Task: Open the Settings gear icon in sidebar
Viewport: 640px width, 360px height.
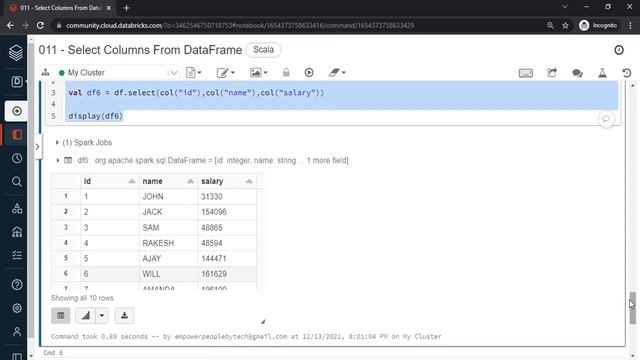Action: [x=17, y=308]
